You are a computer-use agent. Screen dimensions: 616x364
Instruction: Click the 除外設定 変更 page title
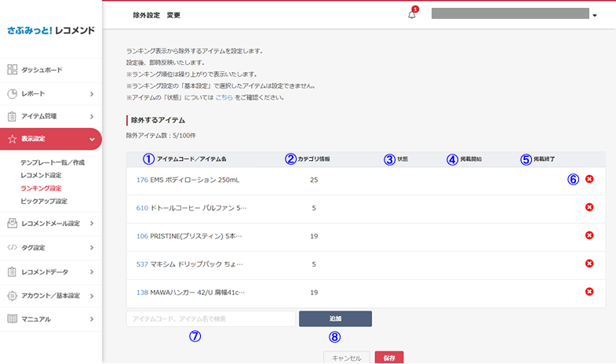point(157,16)
